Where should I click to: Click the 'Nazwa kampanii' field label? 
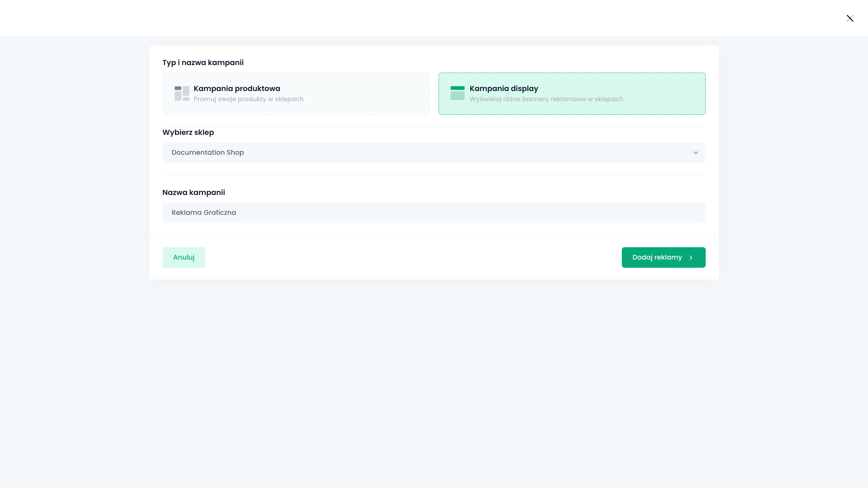[x=193, y=193]
